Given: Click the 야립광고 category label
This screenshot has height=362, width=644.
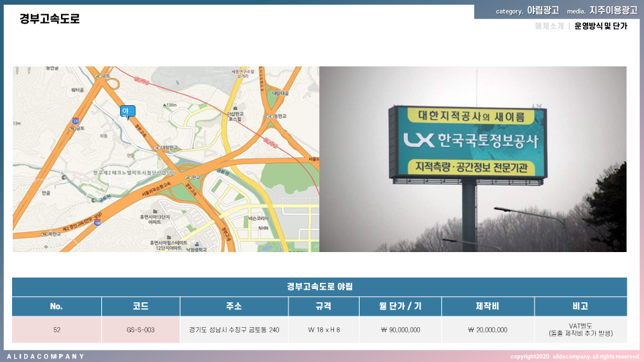Looking at the screenshot, I should (543, 11).
